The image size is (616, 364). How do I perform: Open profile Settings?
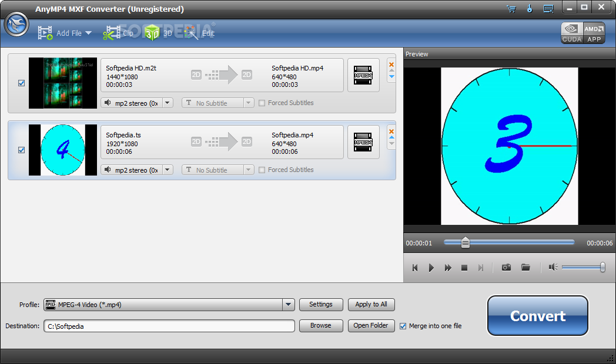[321, 304]
